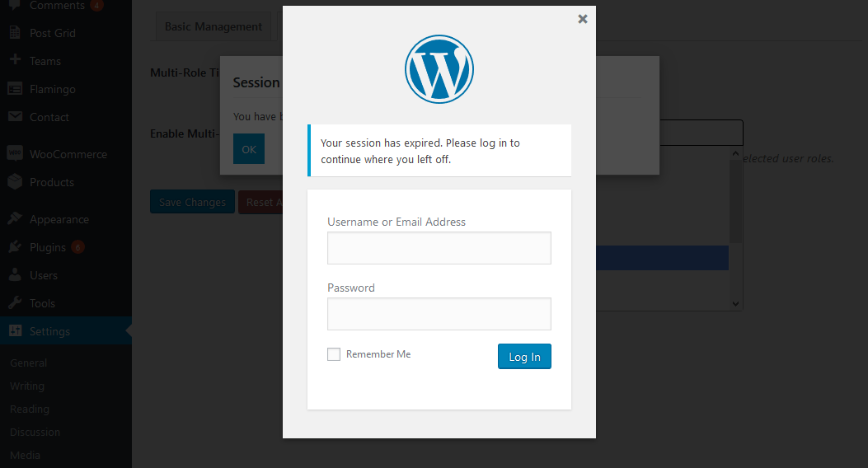Click the Log In button
This screenshot has height=468, width=868.
click(x=524, y=356)
